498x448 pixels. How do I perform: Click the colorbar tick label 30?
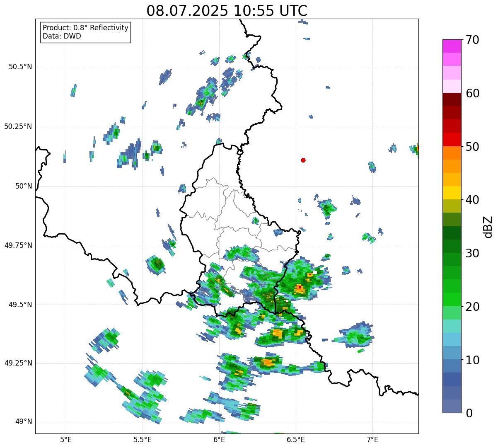472,253
